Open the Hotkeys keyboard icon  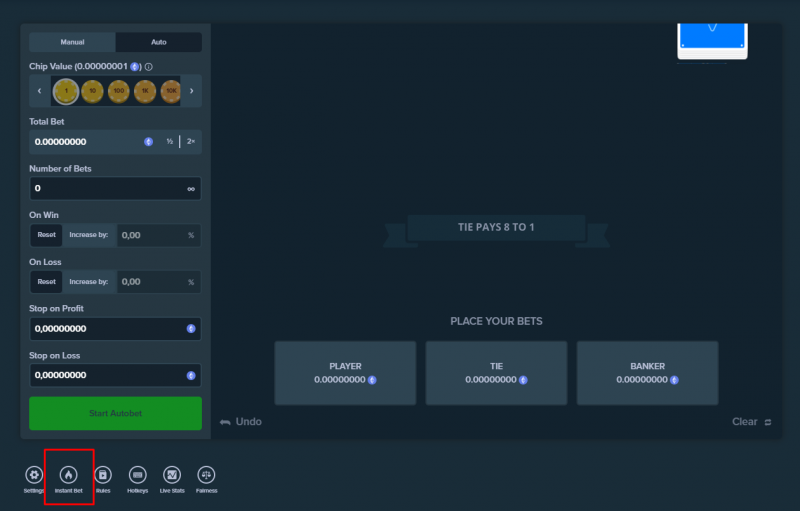click(x=138, y=475)
